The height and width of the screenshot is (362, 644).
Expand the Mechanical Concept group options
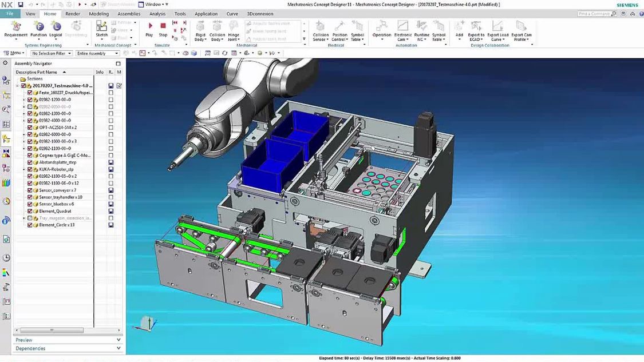pos(135,45)
